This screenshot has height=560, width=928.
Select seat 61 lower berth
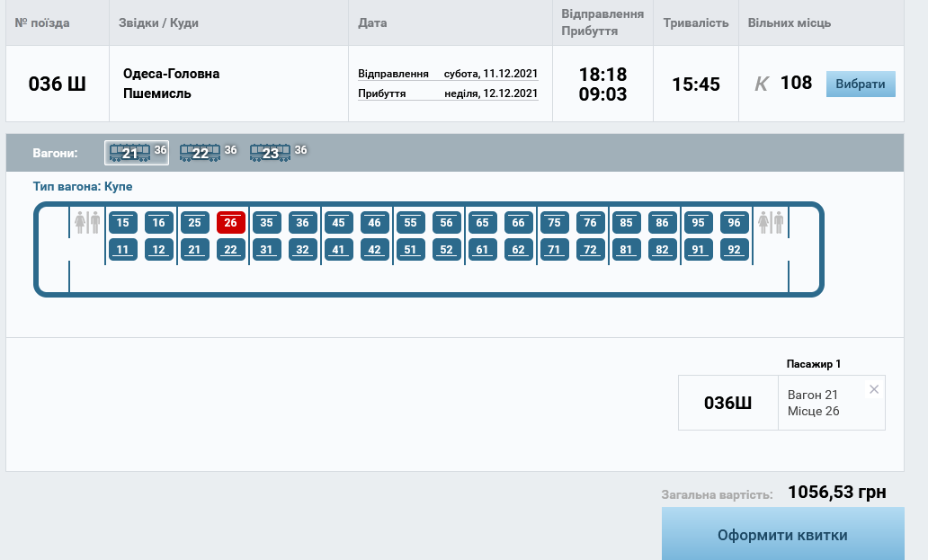[482, 250]
